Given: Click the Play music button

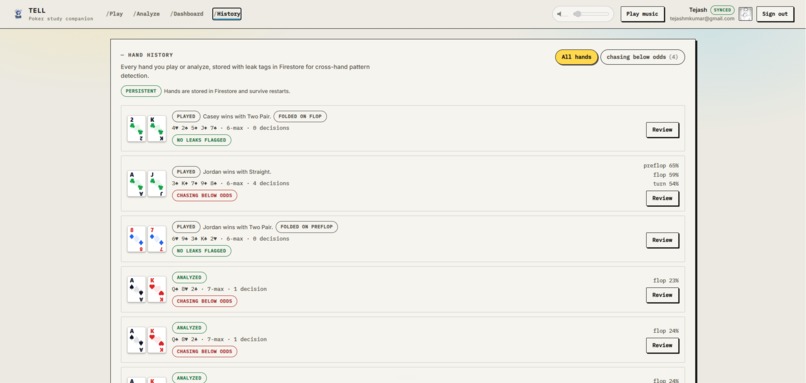Looking at the screenshot, I should coord(642,14).
